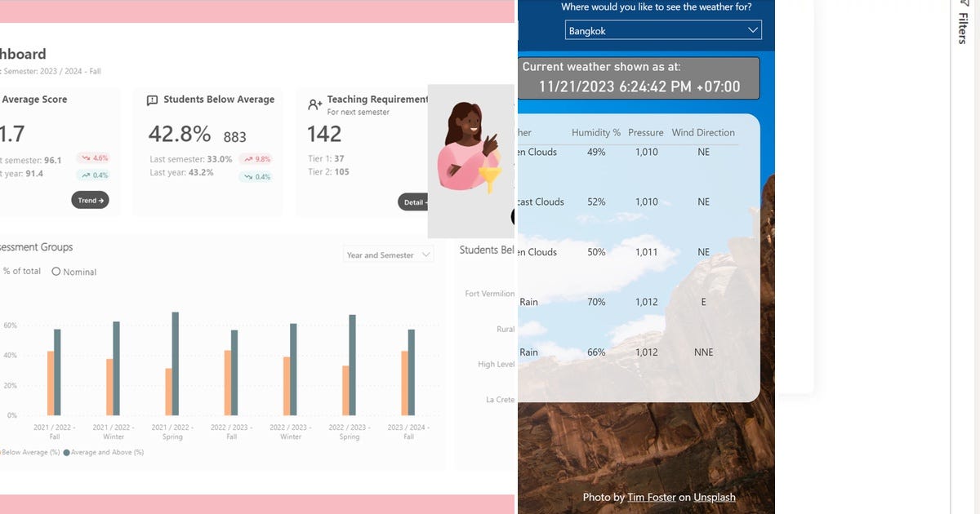Select the Nominal radio button
The width and height of the screenshot is (980, 514).
tap(55, 272)
